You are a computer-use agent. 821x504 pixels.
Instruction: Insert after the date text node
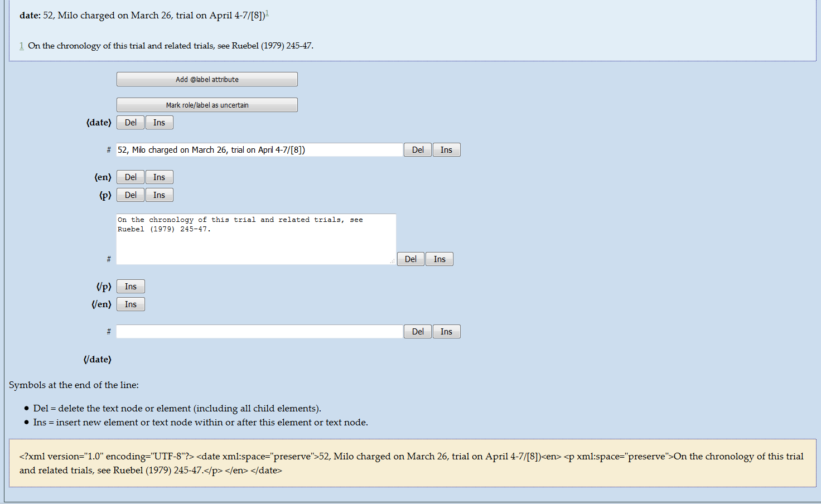click(446, 150)
